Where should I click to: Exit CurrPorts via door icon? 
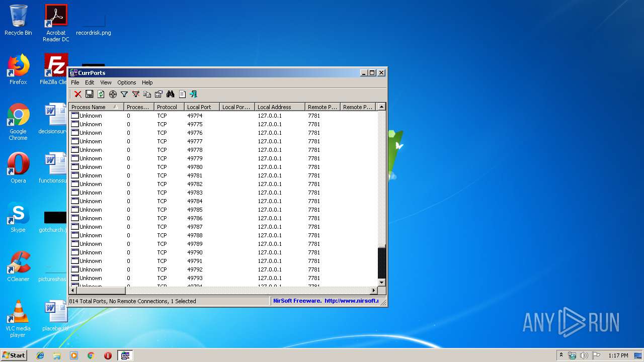(x=194, y=94)
